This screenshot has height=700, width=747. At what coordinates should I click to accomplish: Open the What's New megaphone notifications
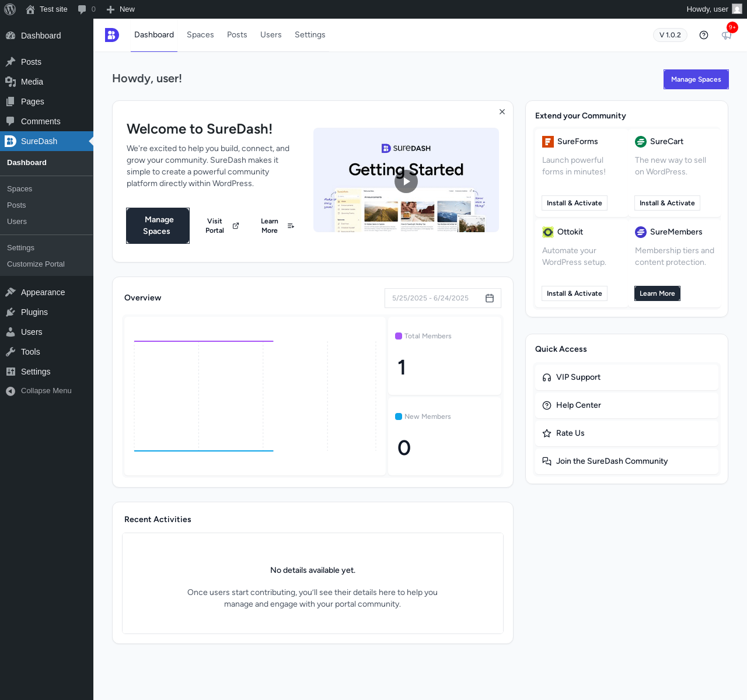[727, 35]
